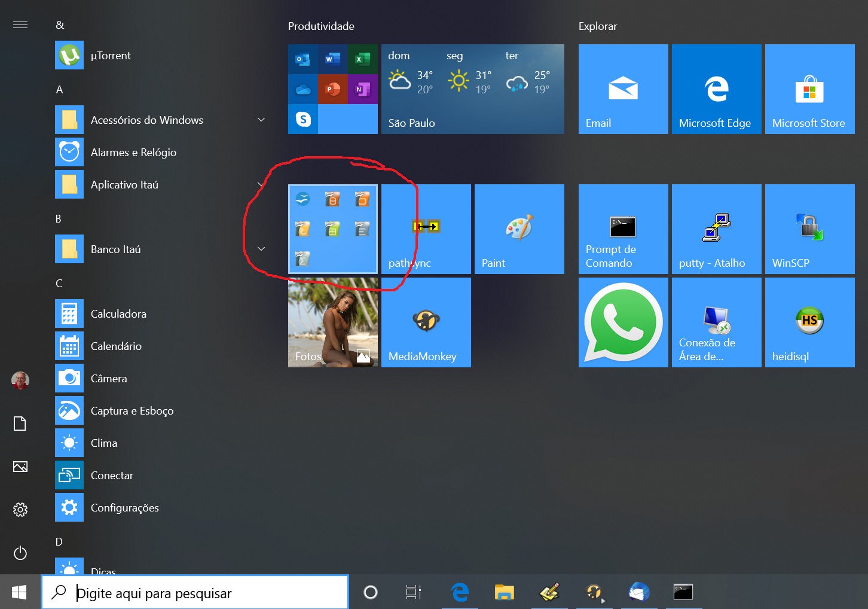This screenshot has height=609, width=868.
Task: Open the heidisql tile
Action: (809, 322)
